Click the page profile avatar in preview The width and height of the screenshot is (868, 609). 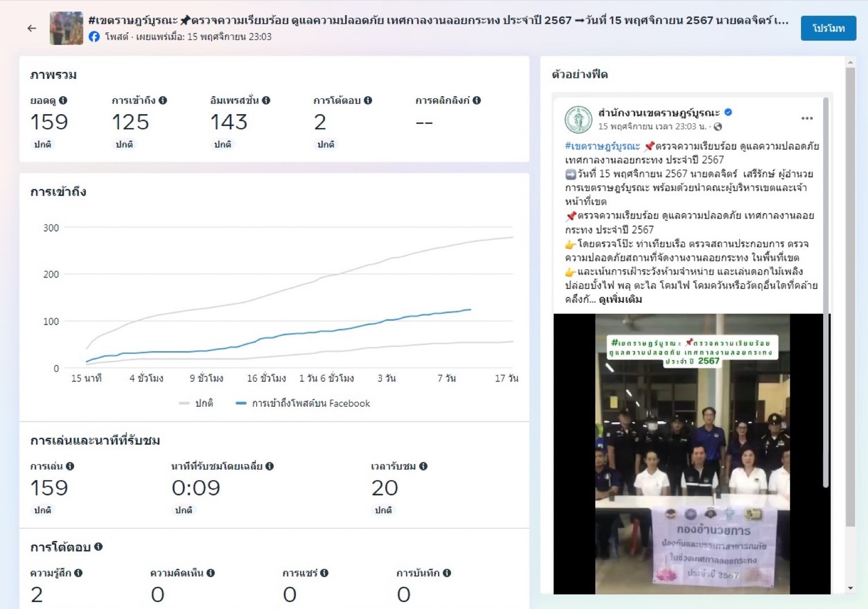[578, 119]
